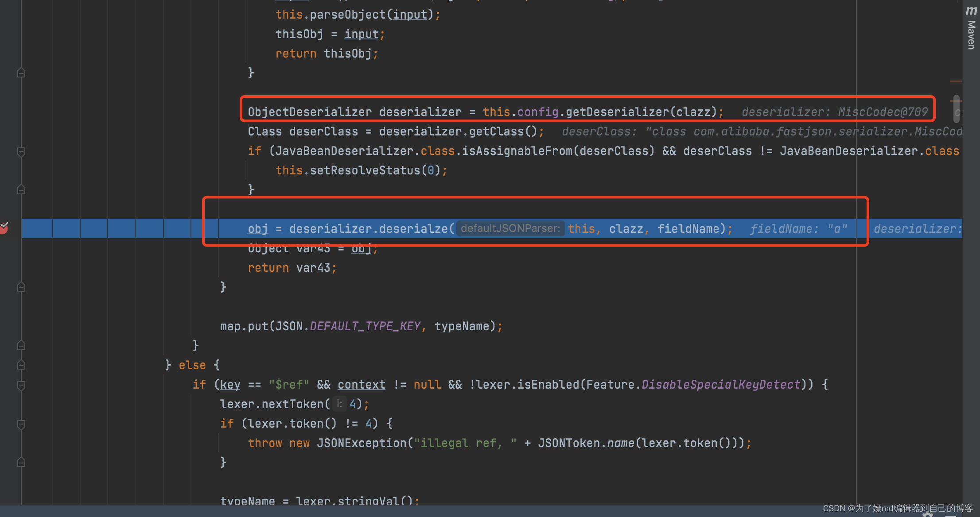This screenshot has width=980, height=517.
Task: Click fold end marker after 'return var43;'
Action: 21,287
